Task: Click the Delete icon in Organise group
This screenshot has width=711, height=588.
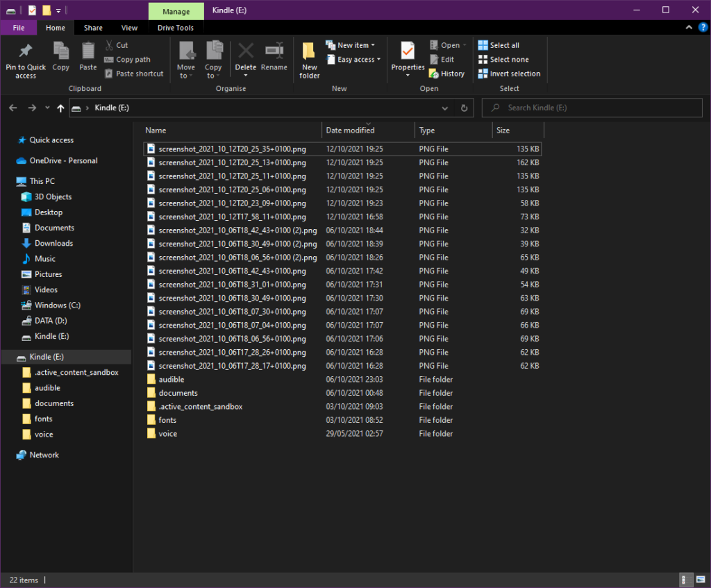Action: coord(246,51)
